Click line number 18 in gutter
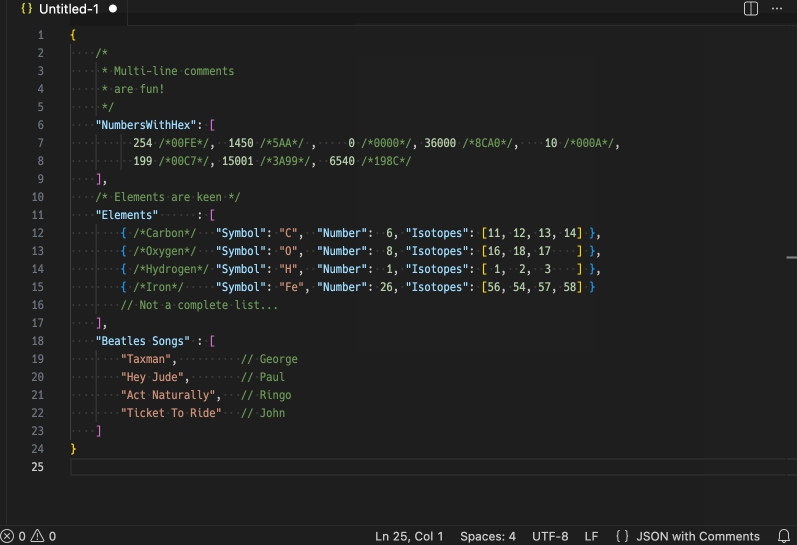Image resolution: width=797 pixels, height=545 pixels. 38,341
